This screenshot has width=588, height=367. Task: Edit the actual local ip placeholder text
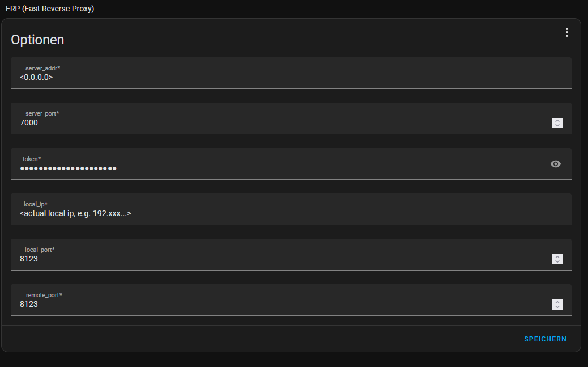coord(75,213)
